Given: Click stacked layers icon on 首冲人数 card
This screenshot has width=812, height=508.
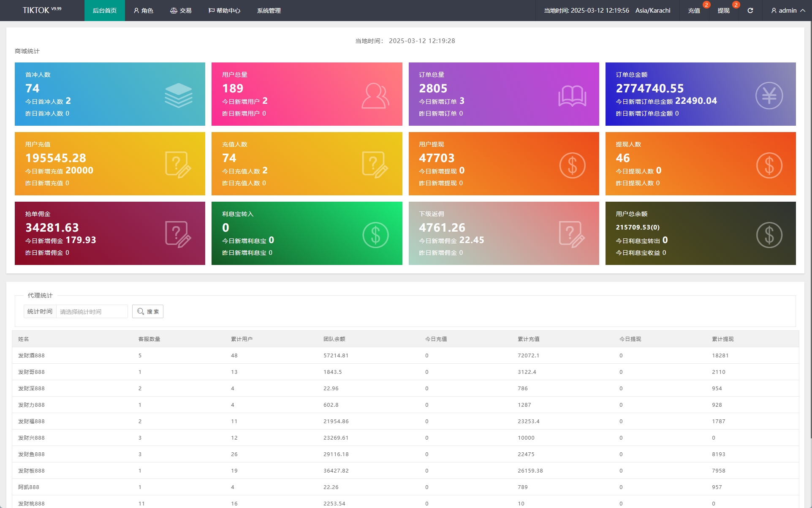Looking at the screenshot, I should pos(178,95).
